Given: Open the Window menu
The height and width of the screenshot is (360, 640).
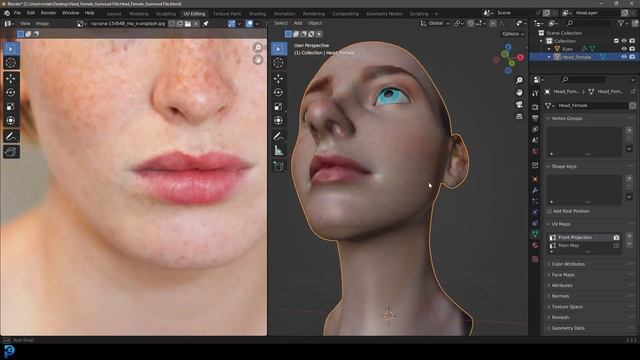Looking at the screenshot, I should [x=70, y=13].
